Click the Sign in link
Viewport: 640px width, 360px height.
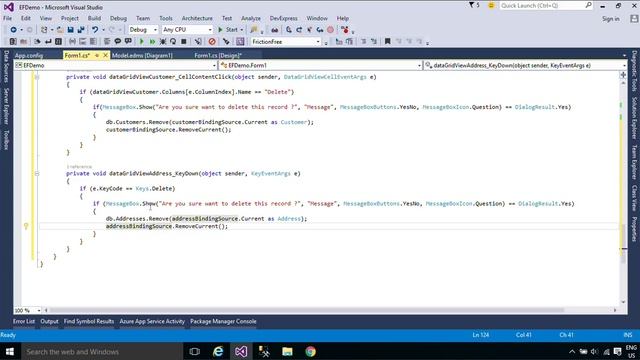tap(611, 19)
